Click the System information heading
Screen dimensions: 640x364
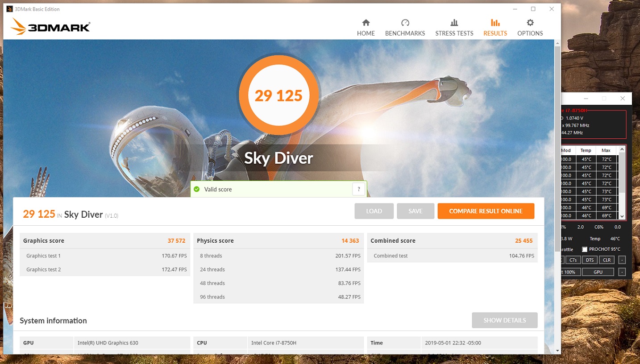tap(53, 321)
